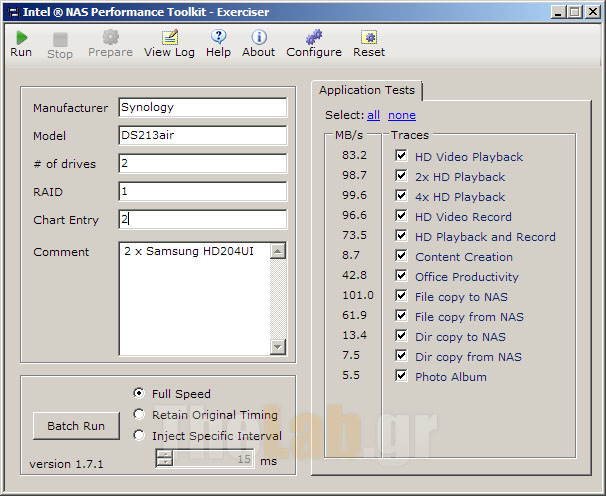Uncheck Dir copy to NAS
This screenshot has height=496, width=606.
click(401, 336)
